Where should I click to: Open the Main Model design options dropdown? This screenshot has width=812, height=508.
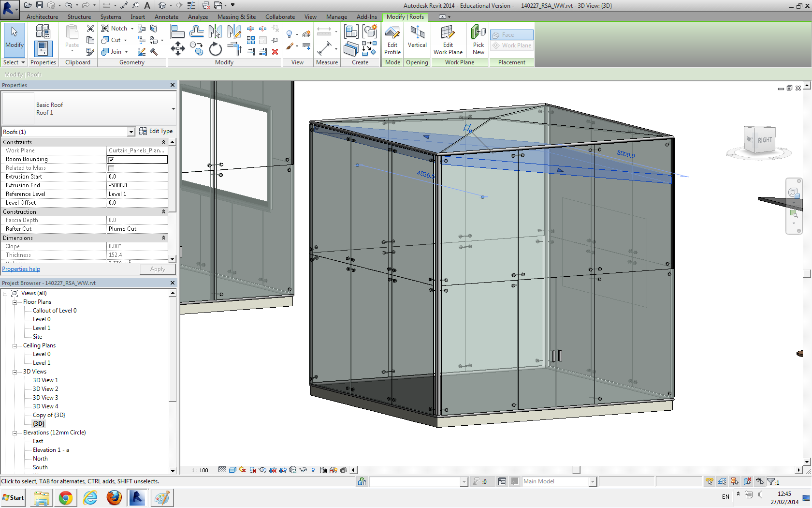tap(593, 481)
